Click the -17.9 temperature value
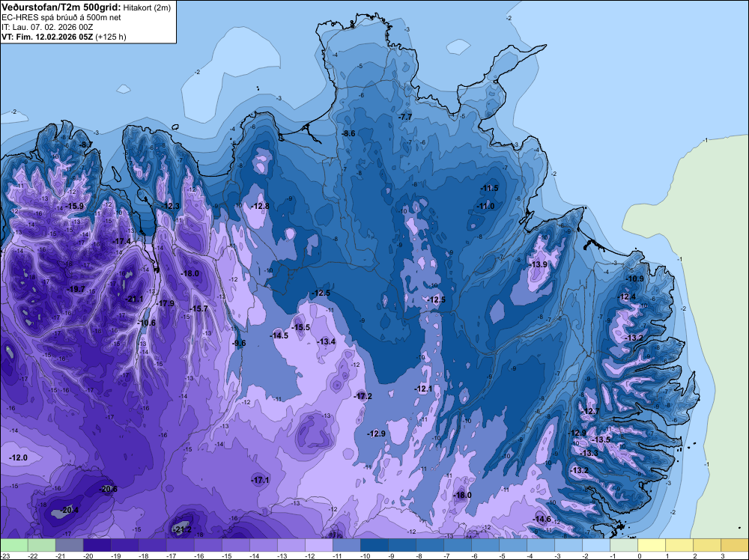 [165, 304]
